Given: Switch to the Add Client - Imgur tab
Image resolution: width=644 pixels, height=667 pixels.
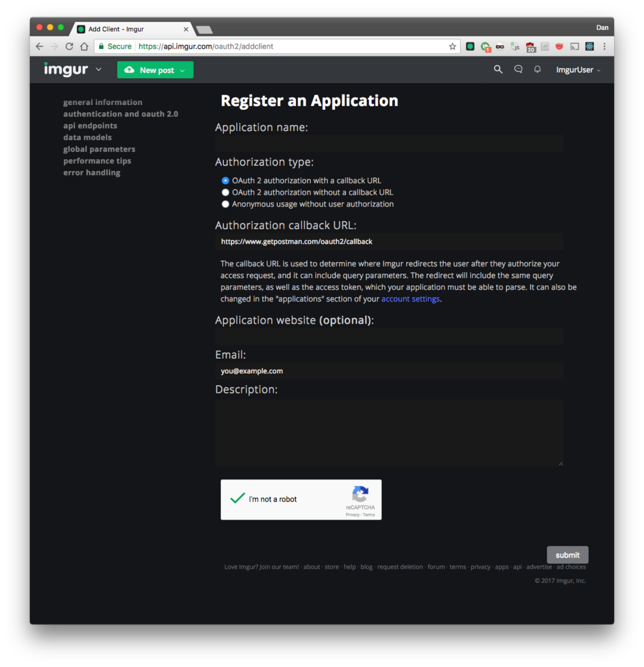Looking at the screenshot, I should tap(132, 29).
